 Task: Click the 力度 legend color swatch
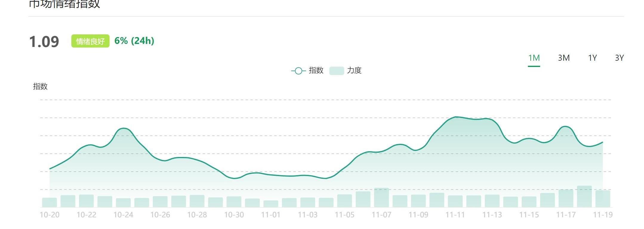[337, 71]
